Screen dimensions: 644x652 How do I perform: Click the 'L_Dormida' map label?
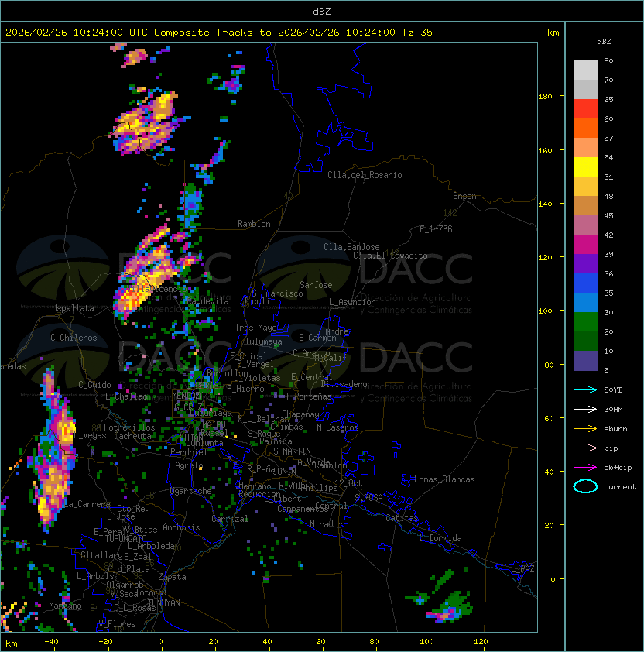(x=440, y=538)
